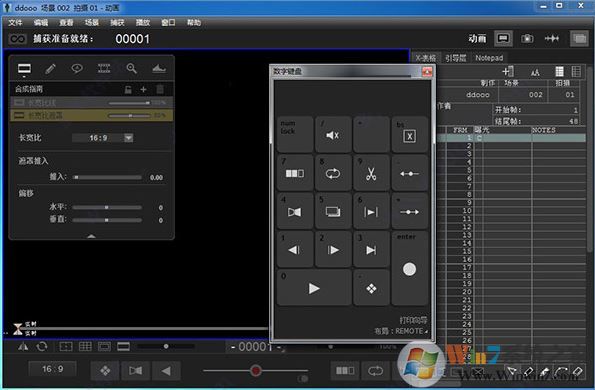Add a guide with the plus icon

143,90
